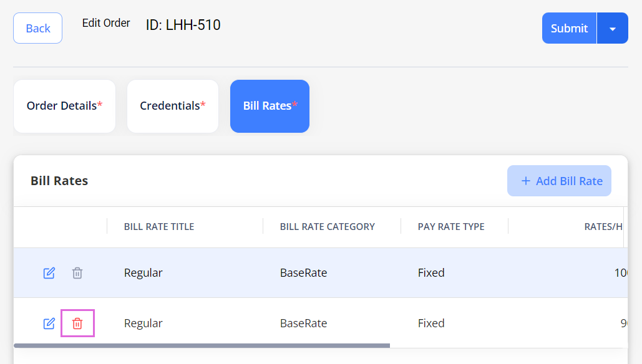
Task: Click Add Bill Rate button label
Action: [569, 181]
